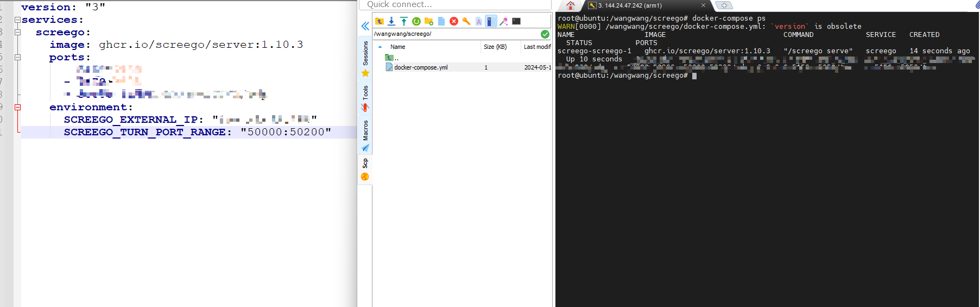Collapse the screego block fold marker
The height and width of the screenshot is (307, 980).
coord(17,32)
